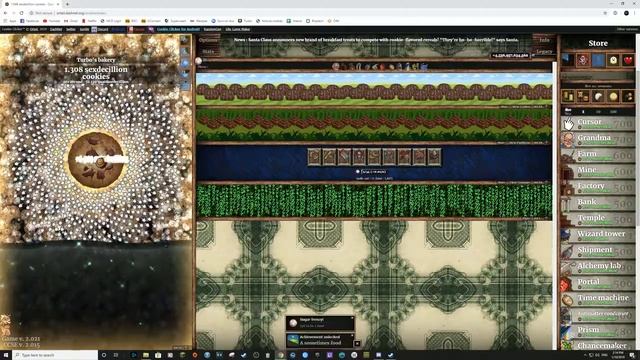640x360 pixels.
Task: Click the browser reload button
Action: (x=22, y=13)
